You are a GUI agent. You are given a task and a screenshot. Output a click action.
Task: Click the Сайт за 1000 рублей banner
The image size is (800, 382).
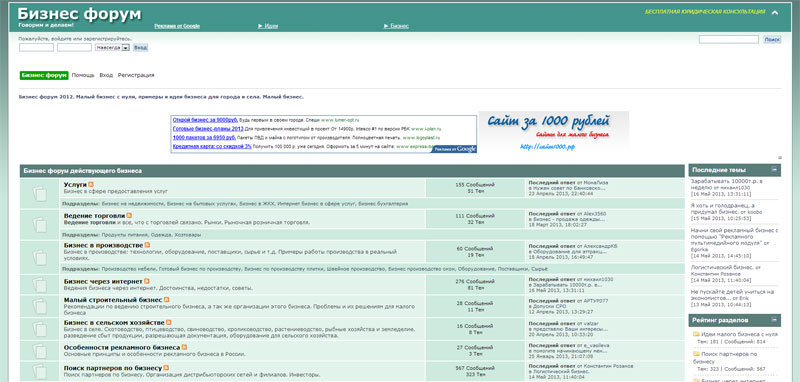pos(554,132)
